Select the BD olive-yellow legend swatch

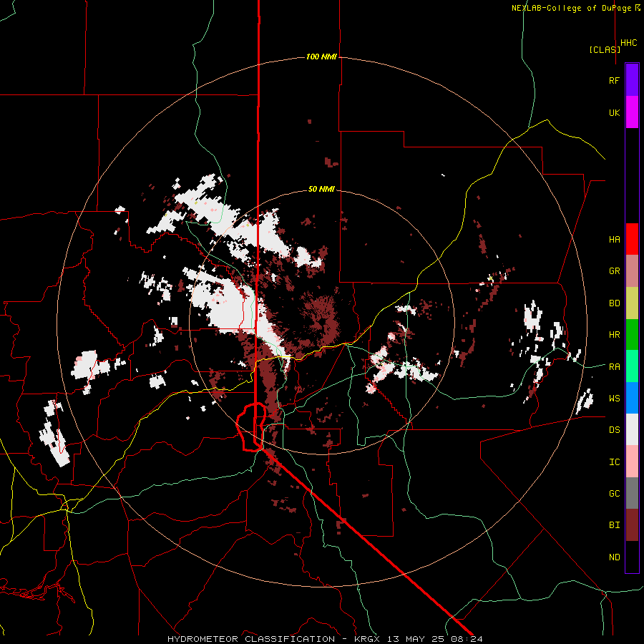(x=632, y=303)
